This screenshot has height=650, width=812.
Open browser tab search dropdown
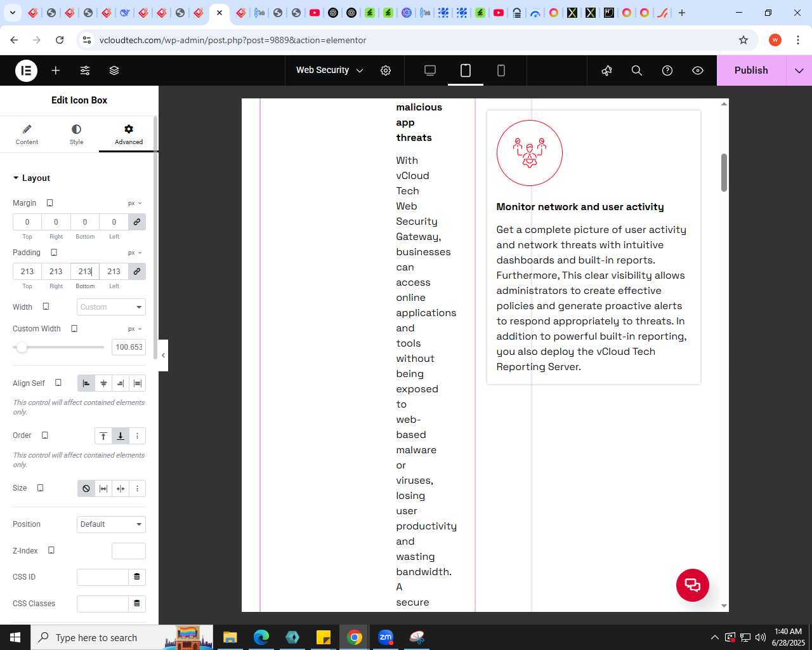[12, 13]
